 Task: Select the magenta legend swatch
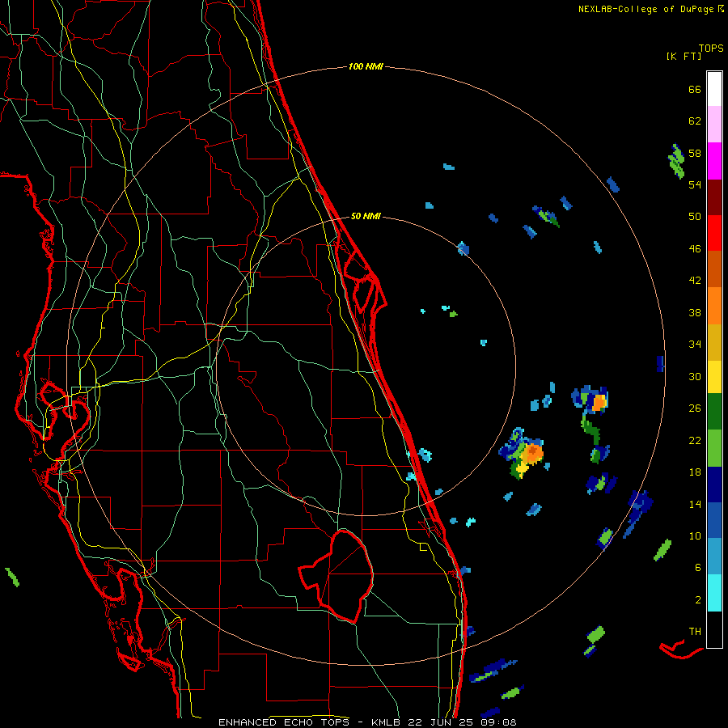(x=714, y=161)
